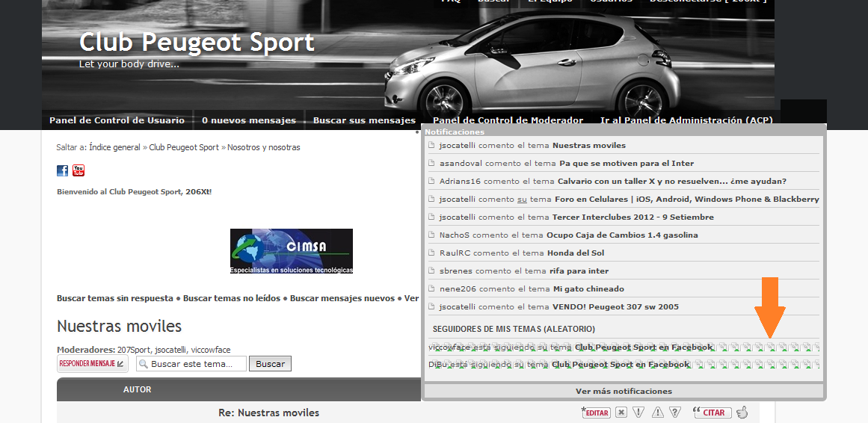Open 'Ver más notificaciones' link
The height and width of the screenshot is (423, 868).
click(624, 391)
